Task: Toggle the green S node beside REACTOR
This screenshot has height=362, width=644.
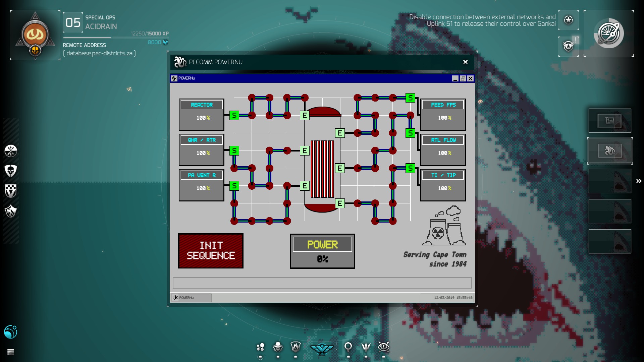Action: point(234,116)
